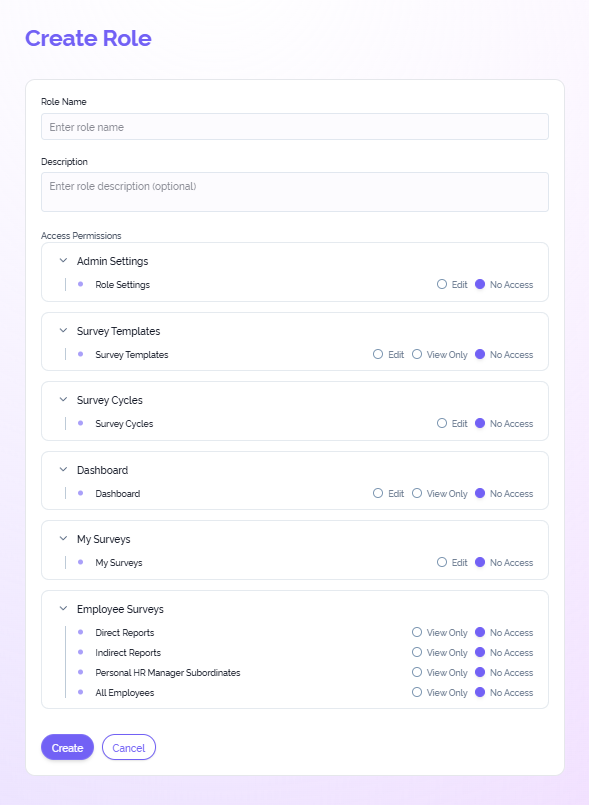This screenshot has height=805, width=589.
Task: Click the role name input field
Action: pos(294,126)
